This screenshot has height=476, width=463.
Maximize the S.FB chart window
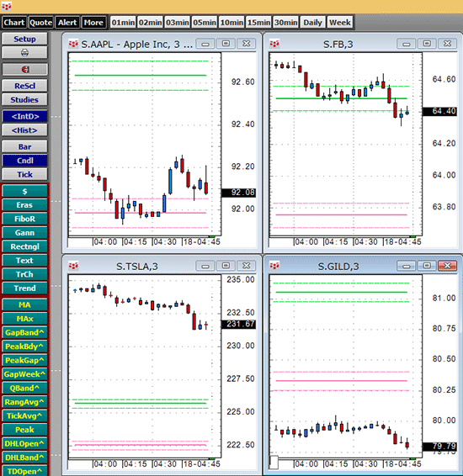point(427,44)
